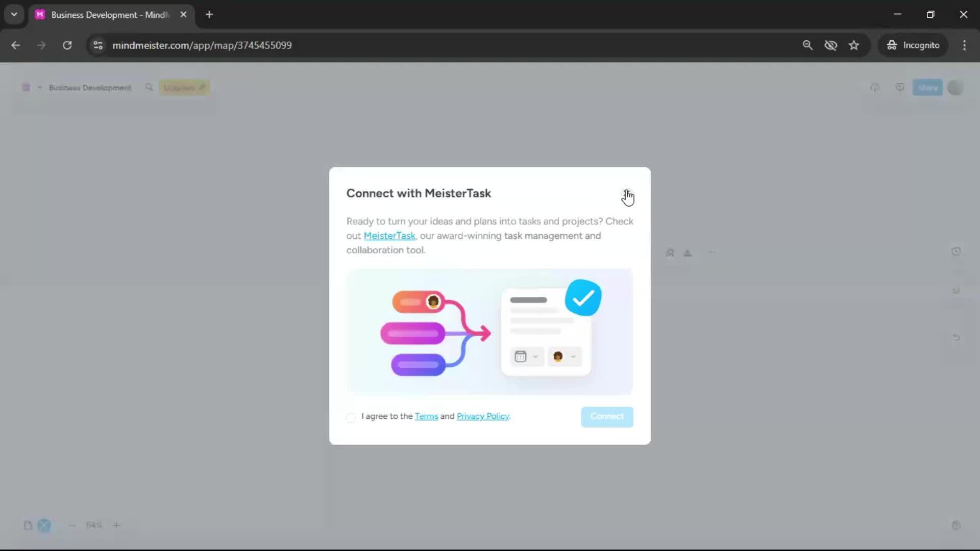980x551 pixels.
Task: Click the blue Share button
Action: pyautogui.click(x=927, y=88)
